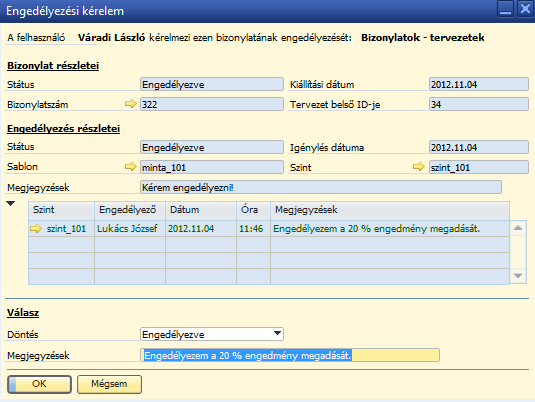Click the 'Kérem engedélyezni!' remarks field
Image resolution: width=535 pixels, height=402 pixels.
click(x=321, y=187)
